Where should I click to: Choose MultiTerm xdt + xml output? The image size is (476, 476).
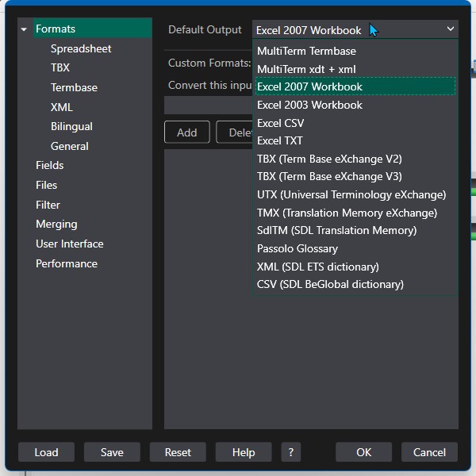point(355,69)
